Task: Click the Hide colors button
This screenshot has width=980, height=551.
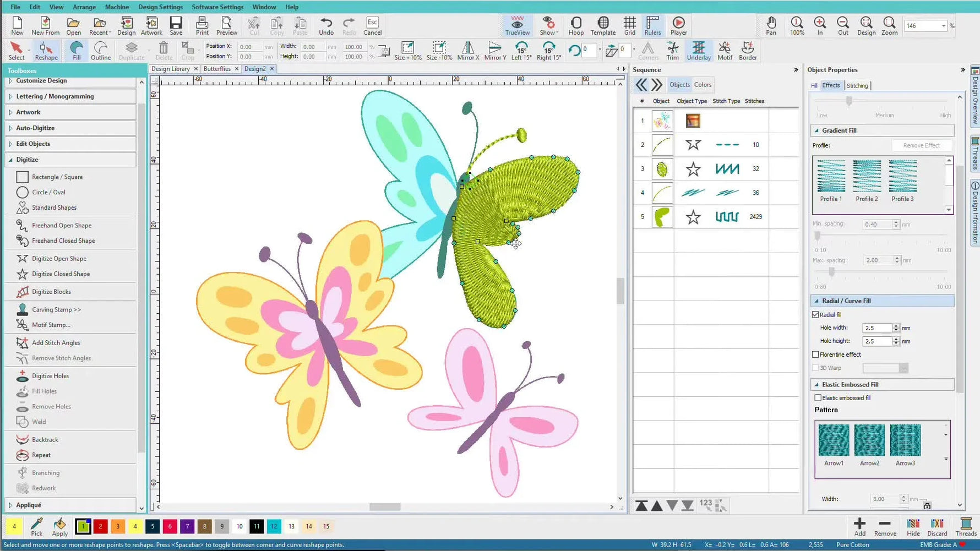Action: pyautogui.click(x=913, y=527)
